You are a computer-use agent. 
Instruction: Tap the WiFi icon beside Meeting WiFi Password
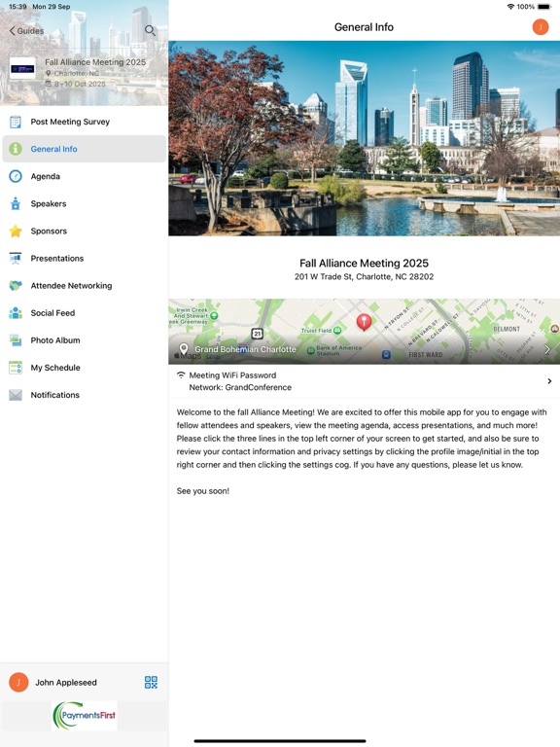click(181, 374)
